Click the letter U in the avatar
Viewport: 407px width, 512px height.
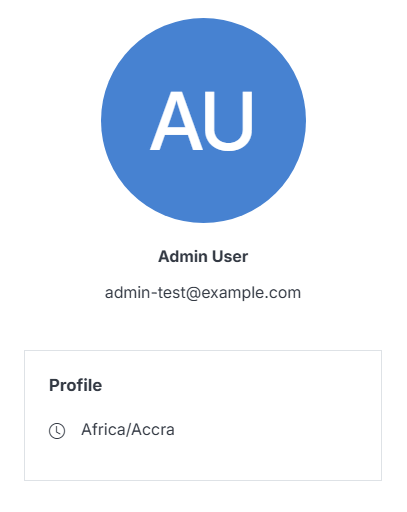pyautogui.click(x=229, y=121)
